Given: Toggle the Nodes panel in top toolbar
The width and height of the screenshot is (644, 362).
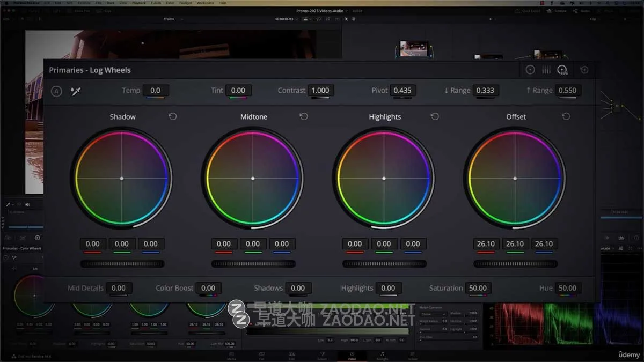Looking at the screenshot, I should tap(582, 11).
